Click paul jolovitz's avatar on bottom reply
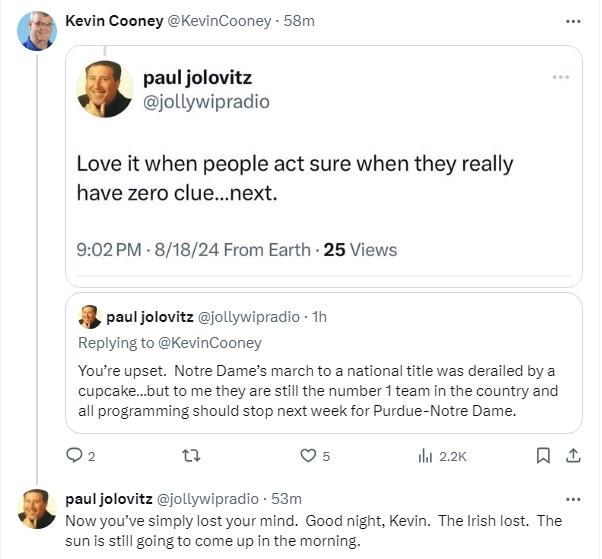The height and width of the screenshot is (559, 602). 37,509
